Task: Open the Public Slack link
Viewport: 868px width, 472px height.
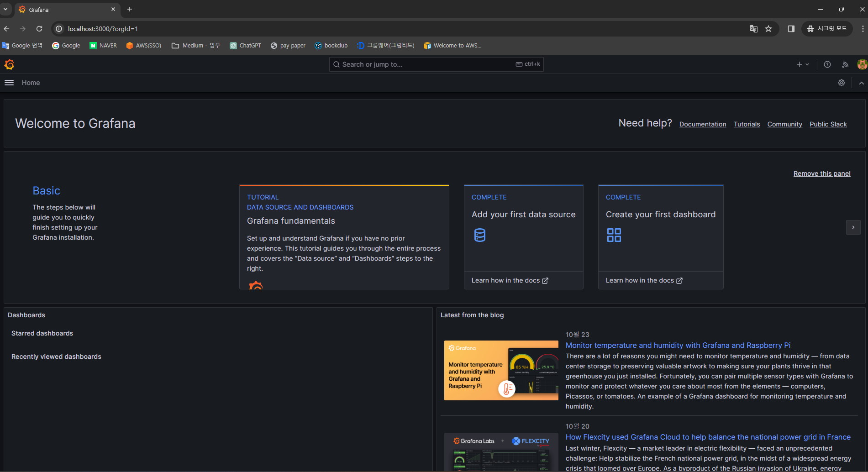Action: [828, 124]
